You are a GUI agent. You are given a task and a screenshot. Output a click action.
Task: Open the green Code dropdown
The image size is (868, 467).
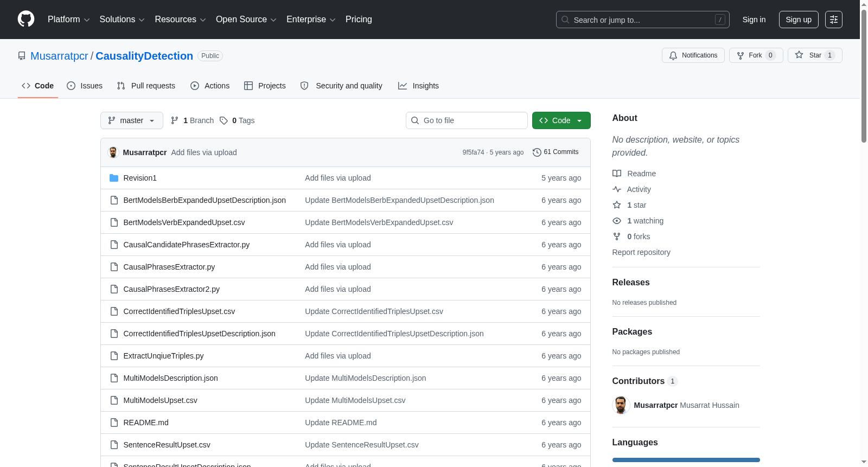coord(561,120)
